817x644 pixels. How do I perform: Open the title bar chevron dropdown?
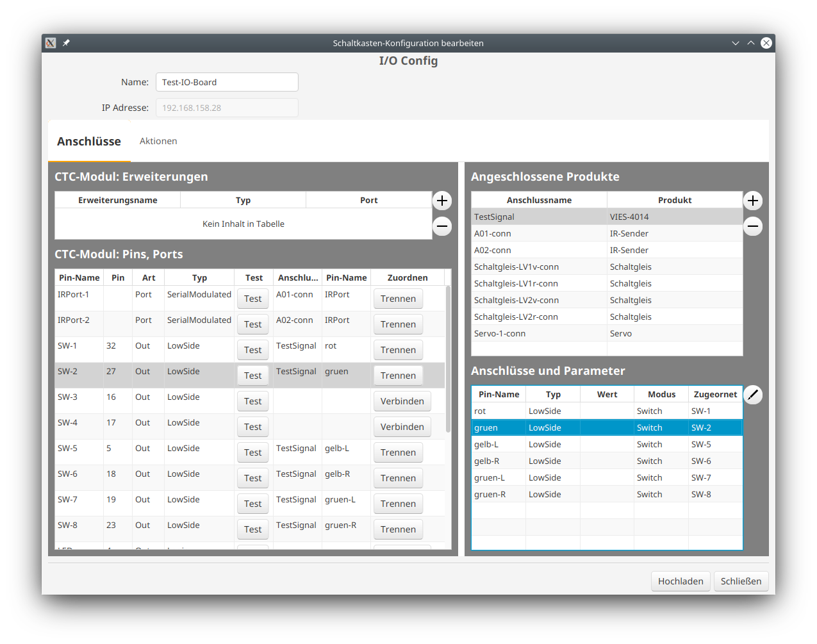(x=736, y=43)
